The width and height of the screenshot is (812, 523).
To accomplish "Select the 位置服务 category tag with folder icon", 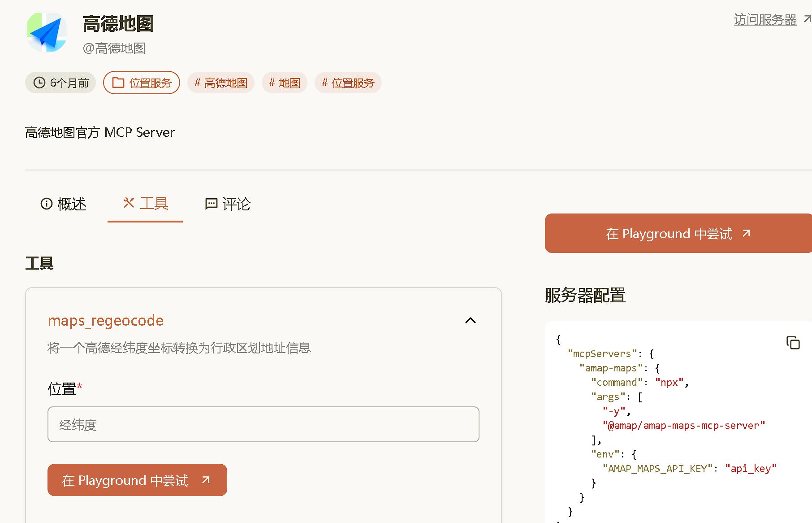I will [142, 83].
